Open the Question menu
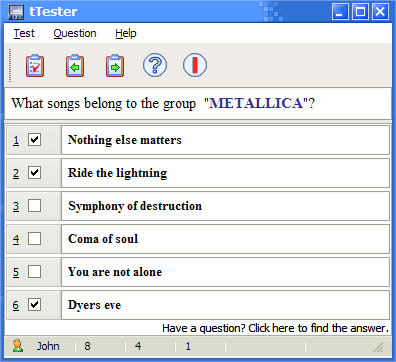The height and width of the screenshot is (362, 396). pyautogui.click(x=75, y=33)
